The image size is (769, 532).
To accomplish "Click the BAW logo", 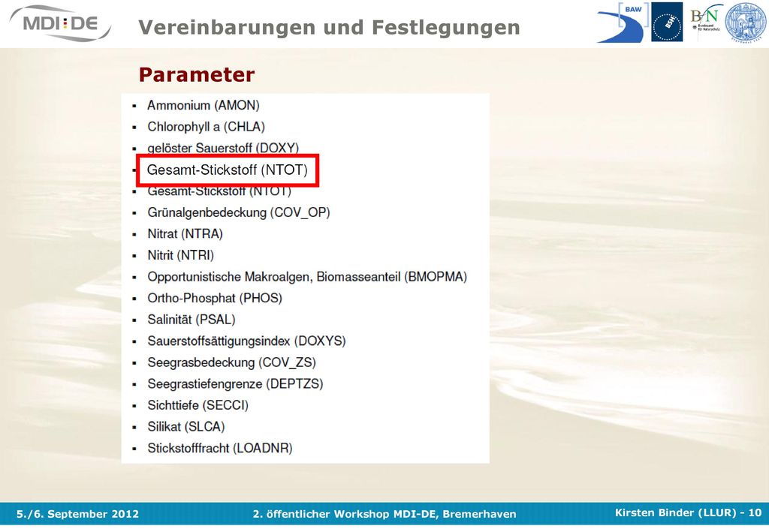I will pos(623,22).
